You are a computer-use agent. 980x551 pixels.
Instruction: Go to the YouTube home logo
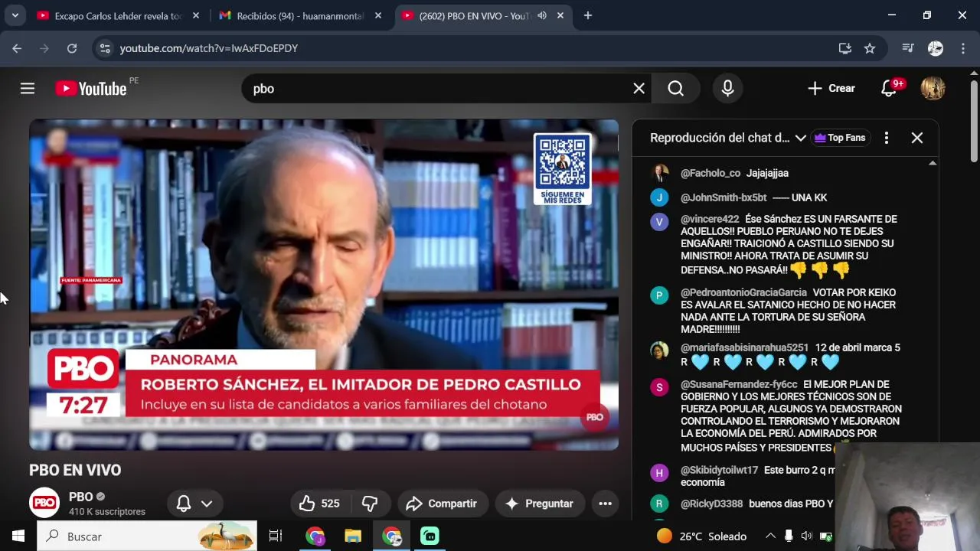91,89
